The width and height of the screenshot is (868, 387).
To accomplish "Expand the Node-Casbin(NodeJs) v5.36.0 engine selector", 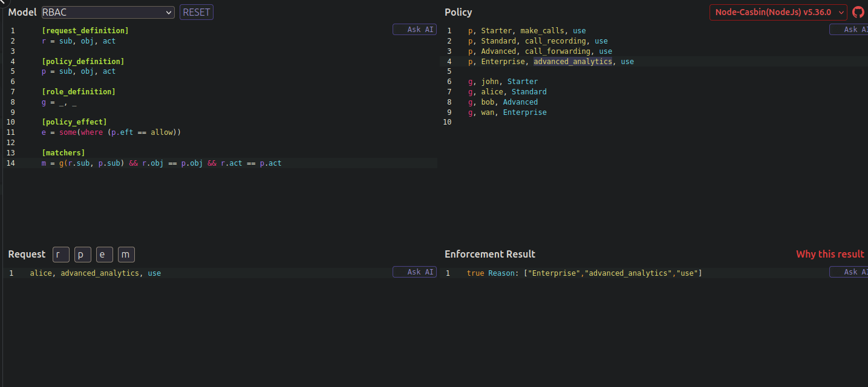I will click(x=778, y=12).
